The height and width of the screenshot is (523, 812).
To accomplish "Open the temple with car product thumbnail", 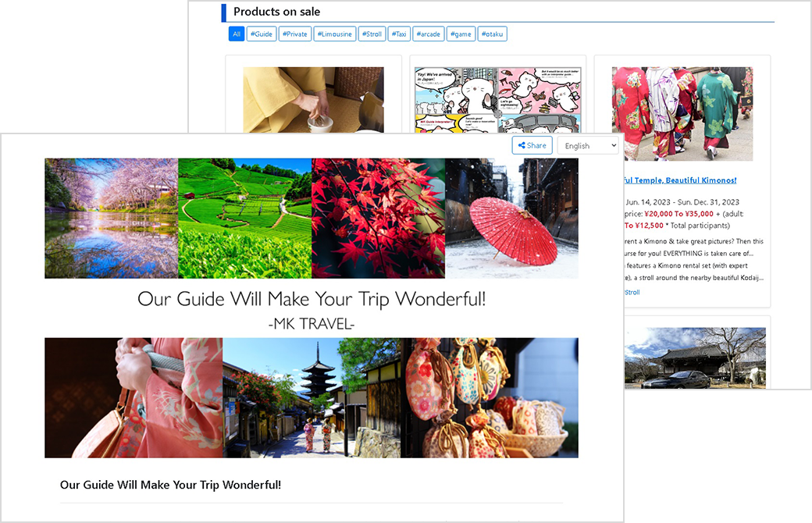I will [695, 358].
